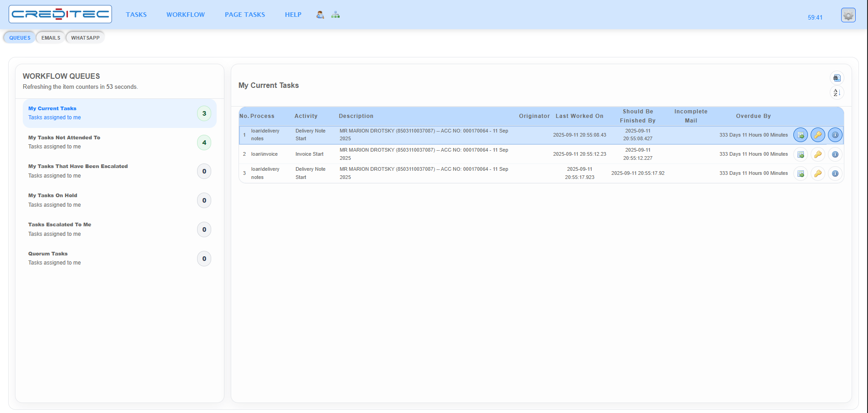
Task: Open the Quorum Tasks queue
Action: (x=119, y=258)
